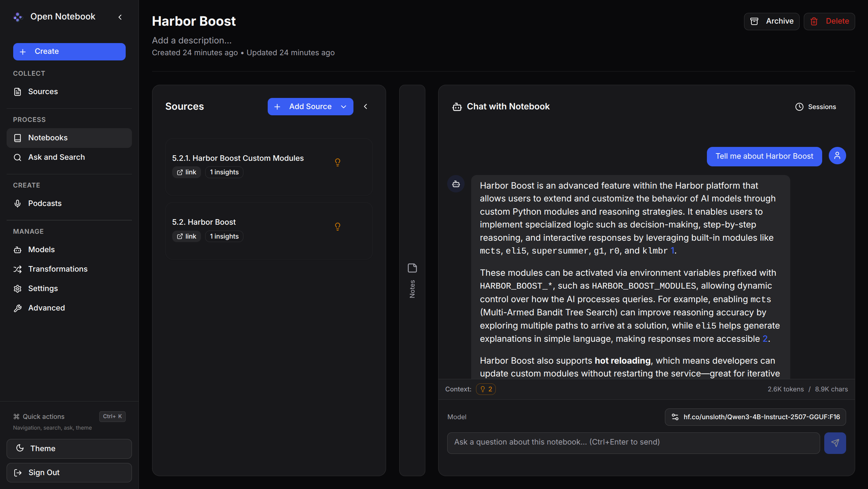Click the Theme button
868x489 pixels.
[x=69, y=449]
